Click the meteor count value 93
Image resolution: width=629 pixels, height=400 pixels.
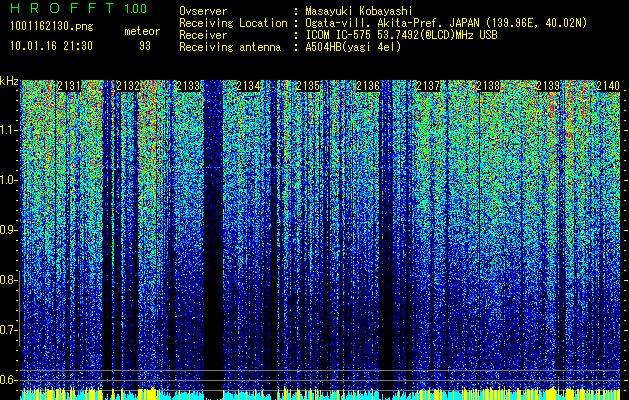pos(145,46)
